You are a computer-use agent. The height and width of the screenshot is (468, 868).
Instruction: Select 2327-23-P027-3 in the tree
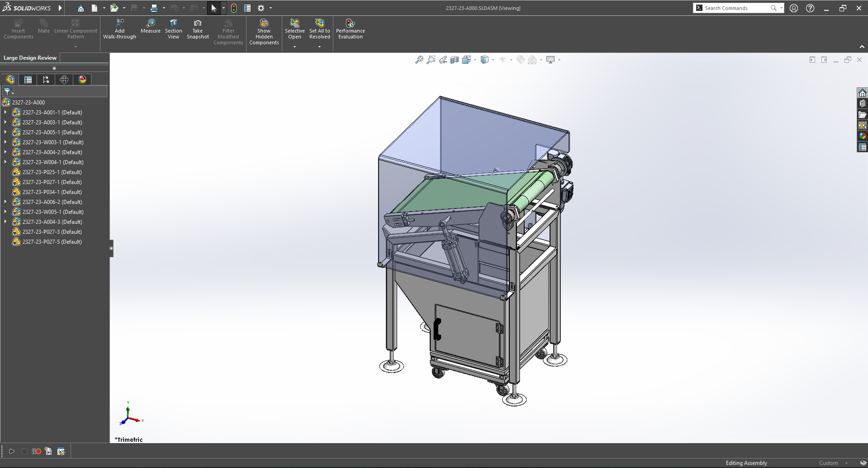tap(52, 232)
